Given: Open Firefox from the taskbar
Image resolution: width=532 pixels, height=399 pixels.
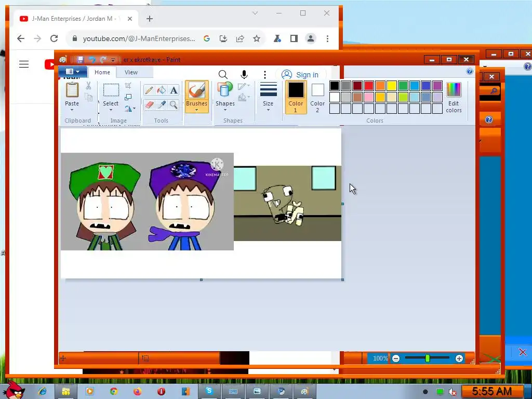Looking at the screenshot, I should 137,391.
